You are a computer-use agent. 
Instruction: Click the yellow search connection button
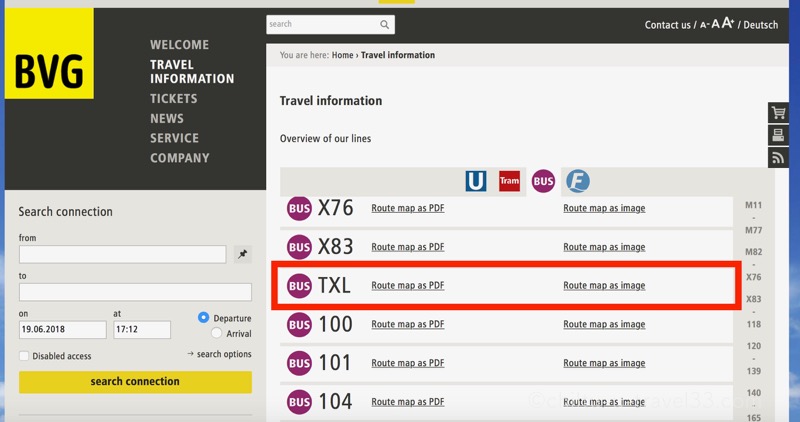(135, 382)
